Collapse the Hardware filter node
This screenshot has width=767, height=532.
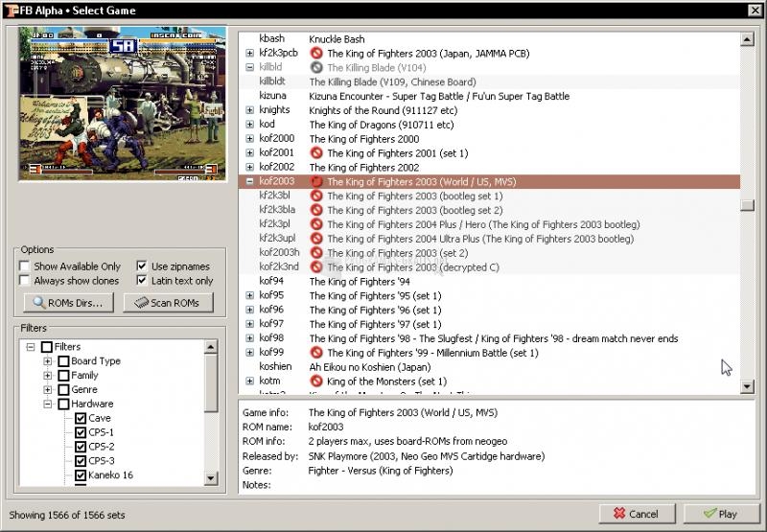pos(47,404)
